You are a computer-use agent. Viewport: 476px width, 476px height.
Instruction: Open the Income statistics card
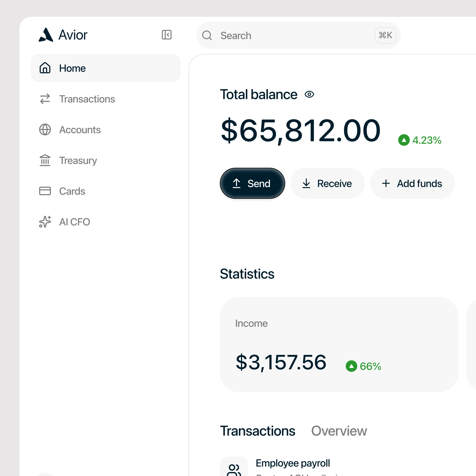pos(339,344)
